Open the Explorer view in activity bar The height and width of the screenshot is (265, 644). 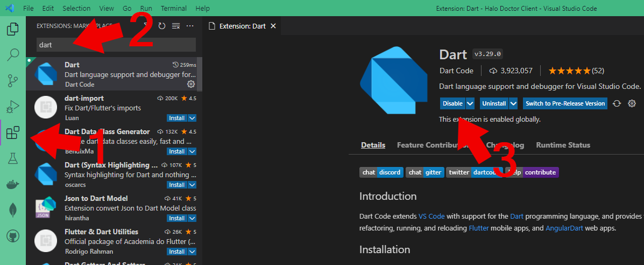pos(12,29)
